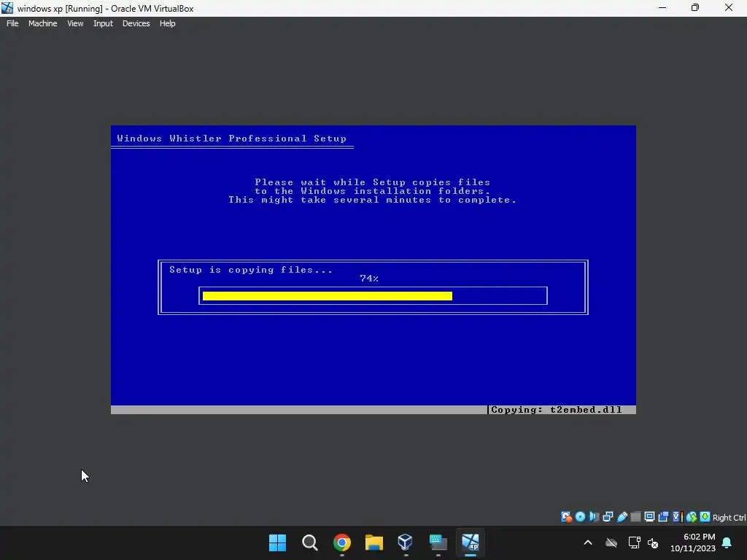747x560 pixels.
Task: Click the display settings status icon
Action: 649,517
